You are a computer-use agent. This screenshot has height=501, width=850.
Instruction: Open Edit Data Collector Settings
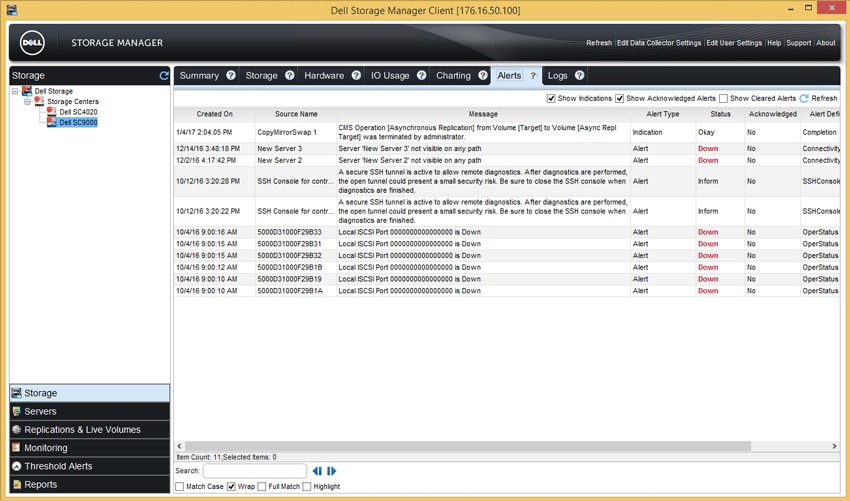[x=659, y=43]
